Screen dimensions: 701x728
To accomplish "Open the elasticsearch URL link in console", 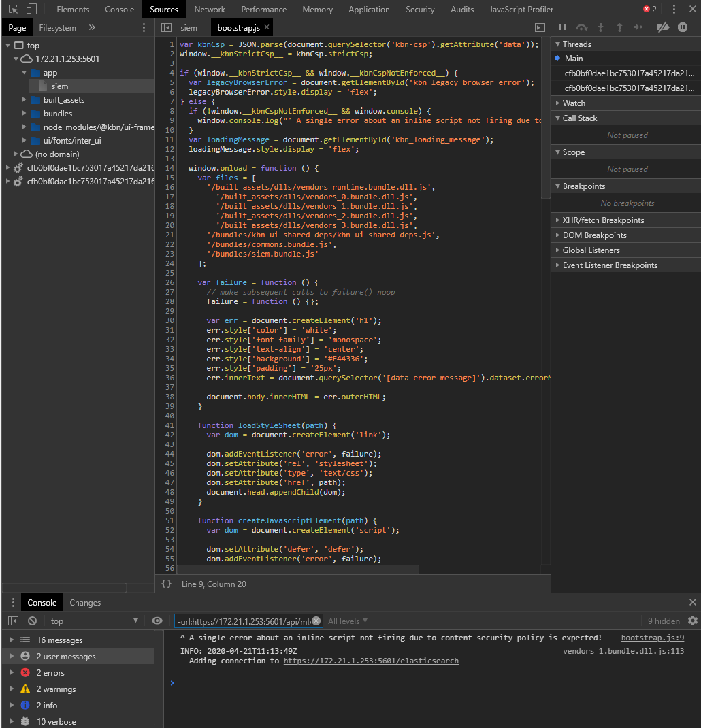I will pyautogui.click(x=371, y=661).
